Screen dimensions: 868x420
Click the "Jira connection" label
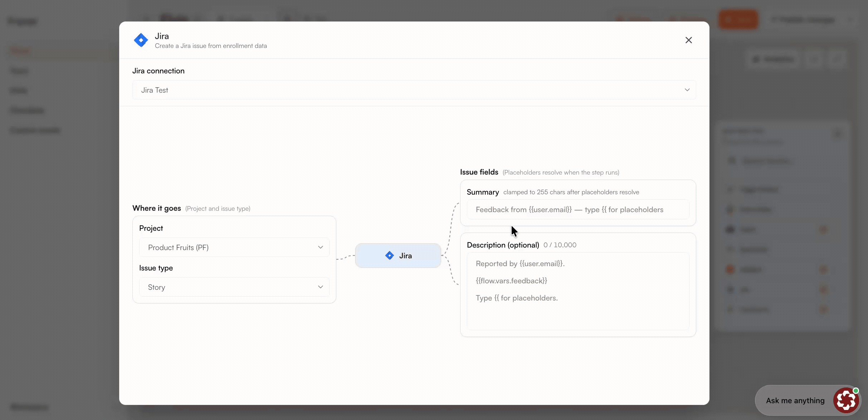159,71
